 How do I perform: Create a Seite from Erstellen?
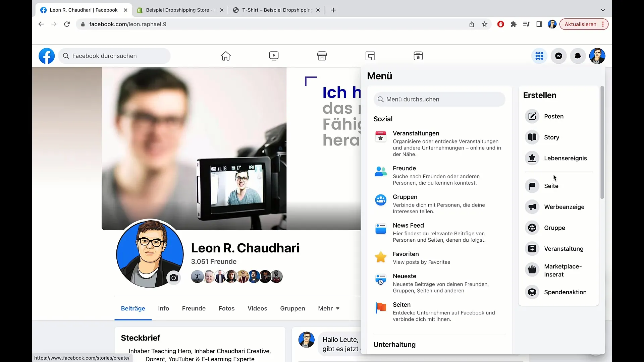coord(559,186)
